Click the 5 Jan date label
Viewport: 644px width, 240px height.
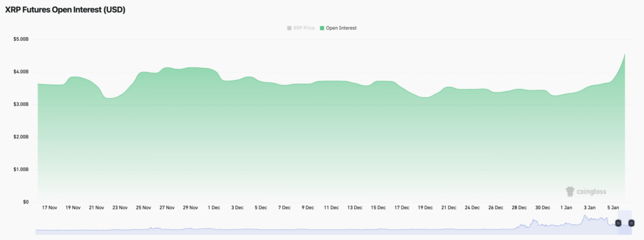[613, 207]
